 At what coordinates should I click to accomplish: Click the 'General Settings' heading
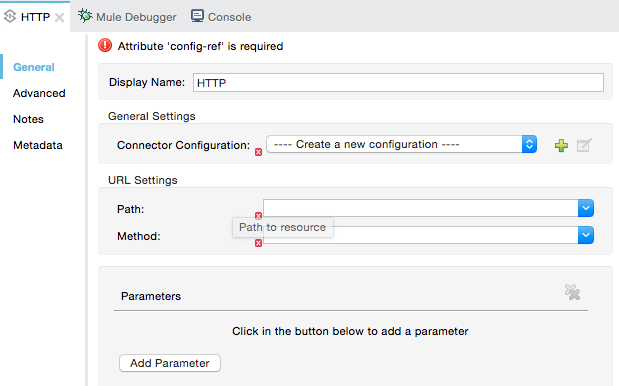click(x=152, y=116)
